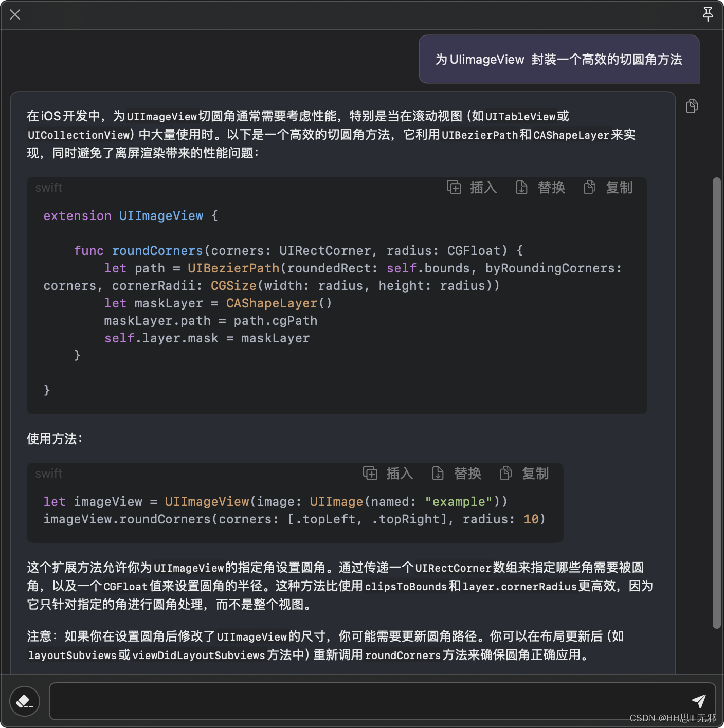Click the insert icon of imageView usage block

pos(370,473)
